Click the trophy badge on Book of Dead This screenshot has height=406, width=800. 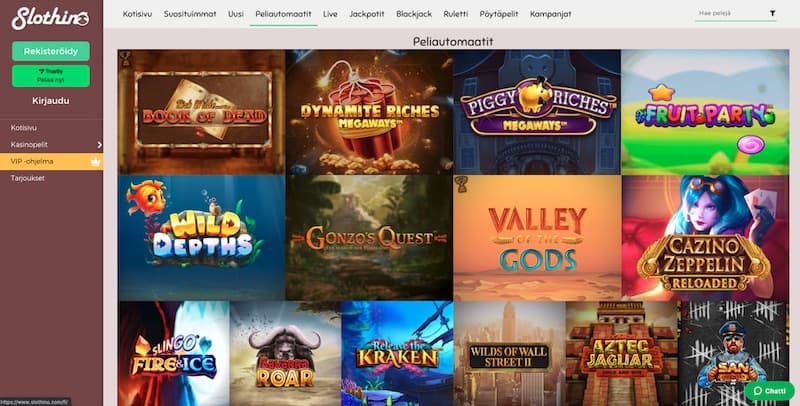(x=124, y=59)
